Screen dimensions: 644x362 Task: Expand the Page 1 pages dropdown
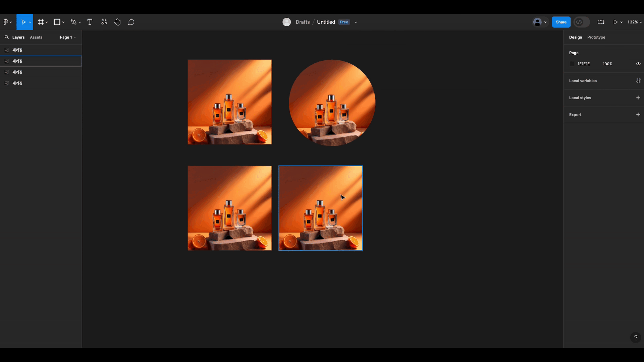click(68, 37)
